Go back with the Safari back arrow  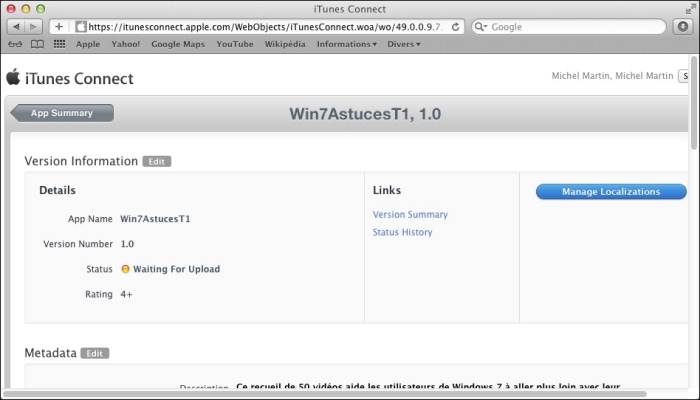point(17,27)
